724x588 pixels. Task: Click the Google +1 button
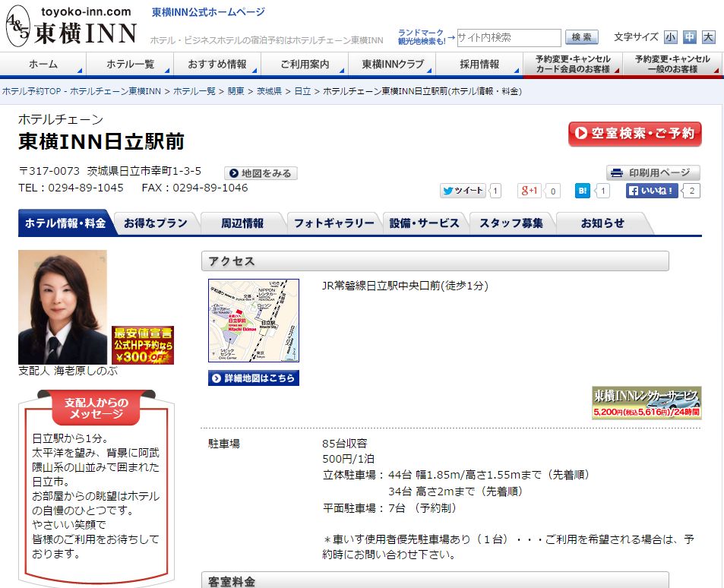tap(530, 191)
